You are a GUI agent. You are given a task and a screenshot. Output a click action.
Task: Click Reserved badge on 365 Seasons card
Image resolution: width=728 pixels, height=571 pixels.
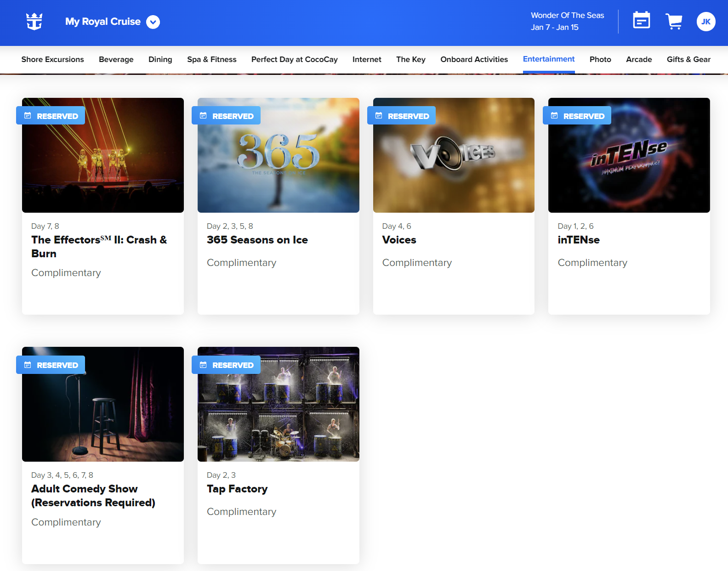click(x=226, y=115)
